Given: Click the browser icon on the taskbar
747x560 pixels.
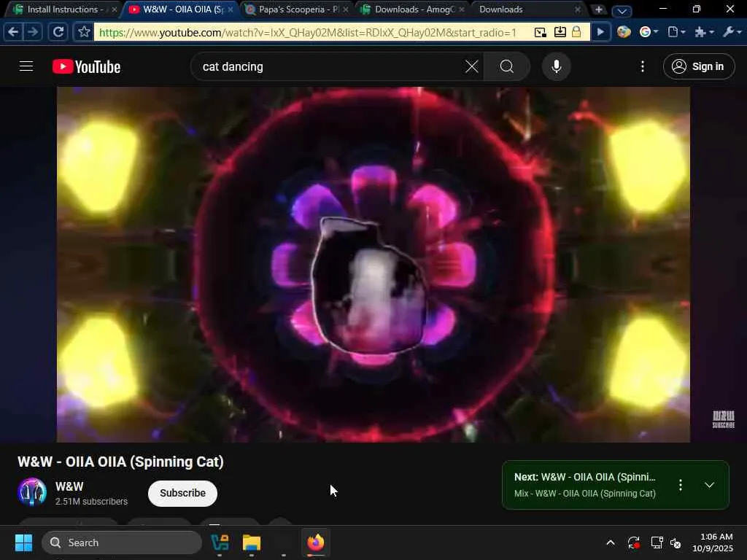Looking at the screenshot, I should 315,542.
